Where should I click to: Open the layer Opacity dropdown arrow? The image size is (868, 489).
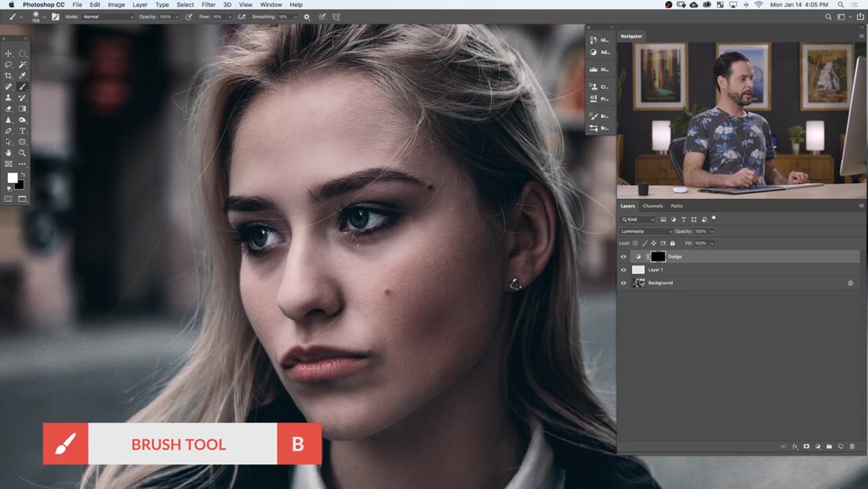[712, 231]
